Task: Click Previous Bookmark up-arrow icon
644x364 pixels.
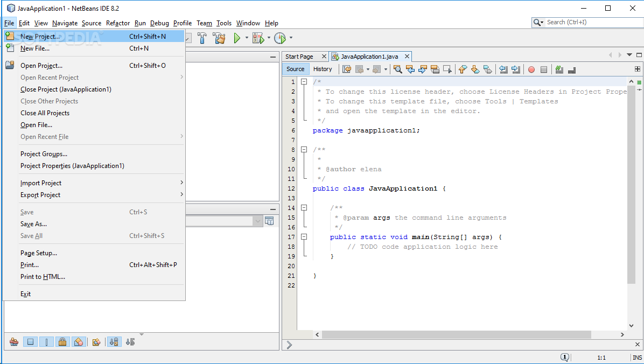Action: tap(463, 69)
